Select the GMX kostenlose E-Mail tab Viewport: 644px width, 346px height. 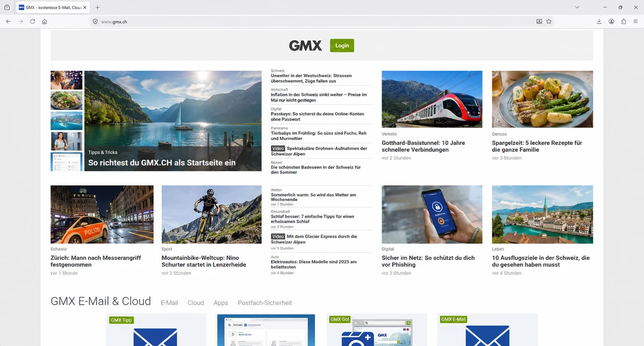(x=53, y=8)
